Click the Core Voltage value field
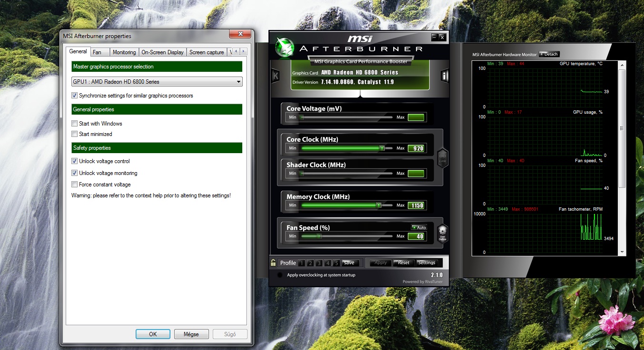Screen dimensions: 644x350 pyautogui.click(x=416, y=117)
